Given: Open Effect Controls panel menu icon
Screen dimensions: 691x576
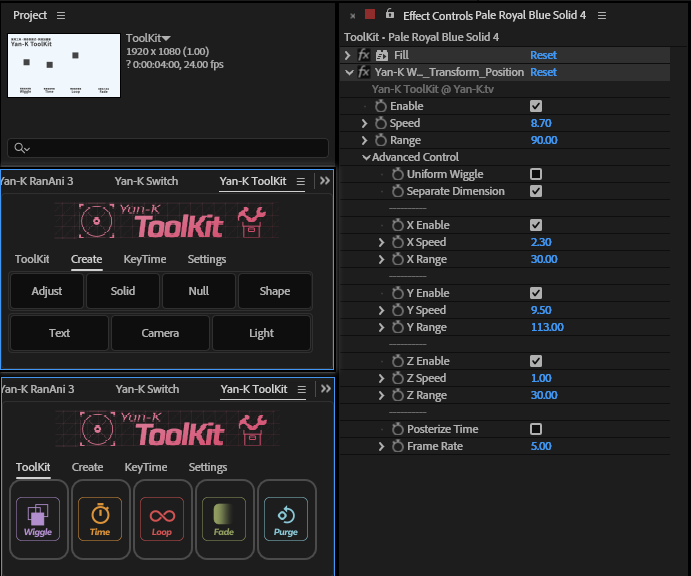Looking at the screenshot, I should (x=602, y=15).
